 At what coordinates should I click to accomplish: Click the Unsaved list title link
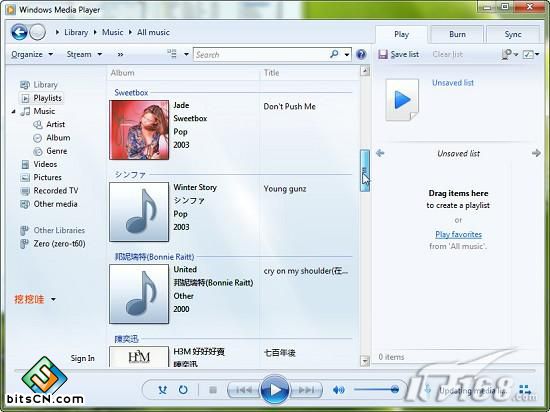coord(453,83)
